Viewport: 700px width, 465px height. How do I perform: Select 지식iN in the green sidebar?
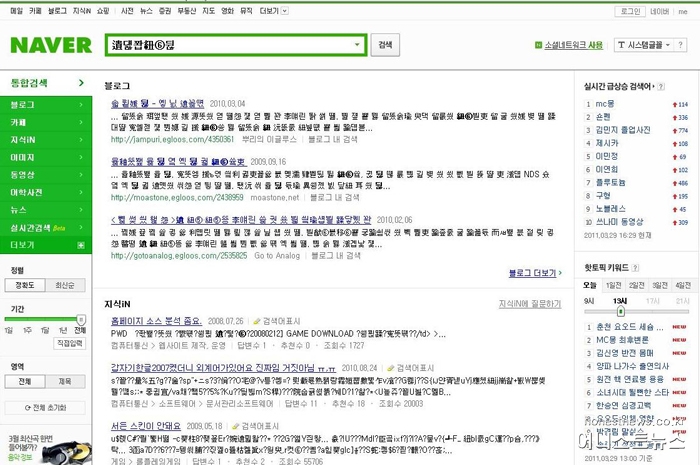pos(46,140)
